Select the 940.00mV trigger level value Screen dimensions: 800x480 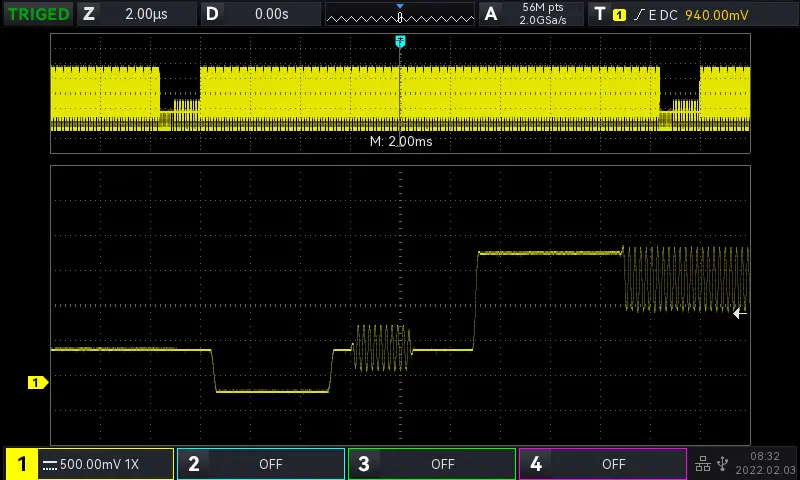click(x=716, y=15)
